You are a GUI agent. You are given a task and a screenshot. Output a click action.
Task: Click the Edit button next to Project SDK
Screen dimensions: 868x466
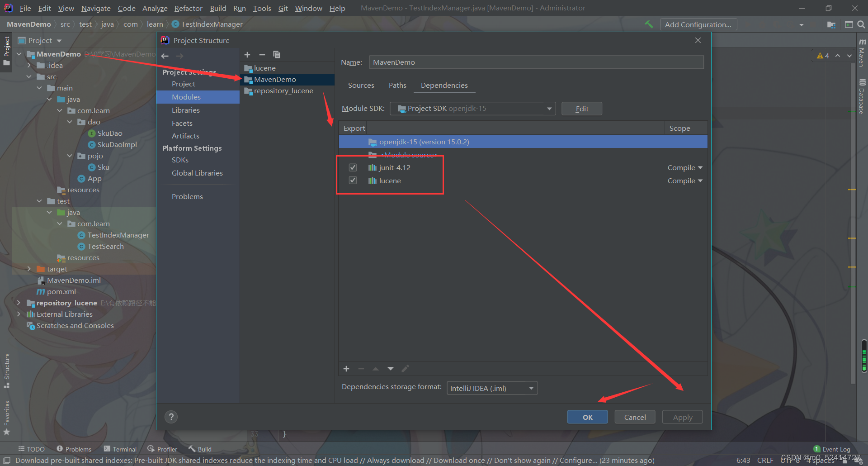pos(581,109)
